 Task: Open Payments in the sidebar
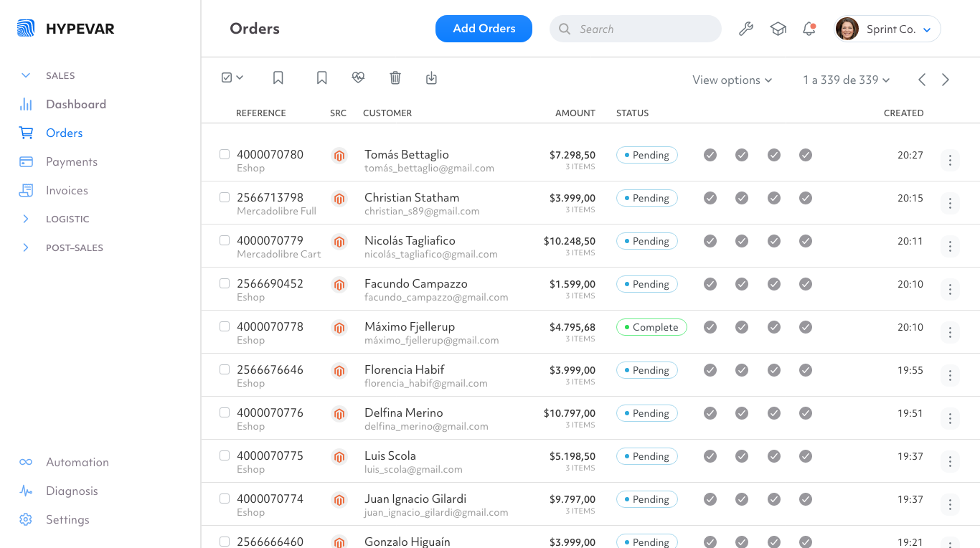coord(71,161)
